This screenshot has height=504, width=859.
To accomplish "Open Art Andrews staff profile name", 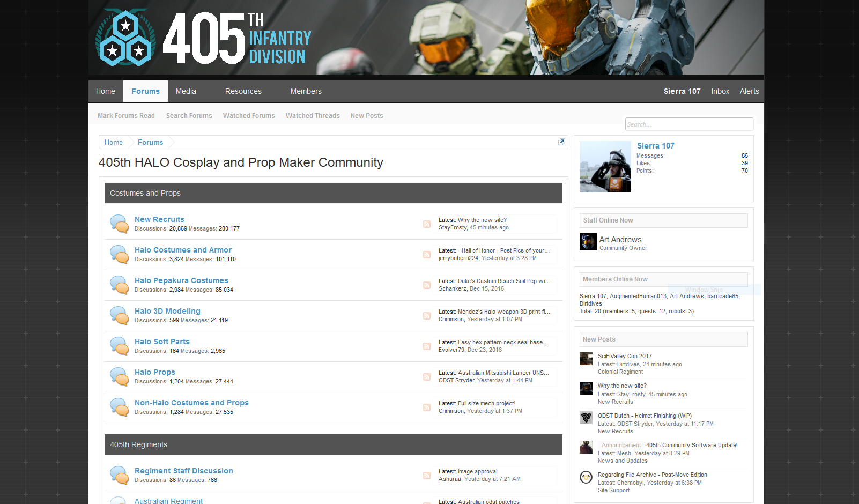I will coord(620,240).
